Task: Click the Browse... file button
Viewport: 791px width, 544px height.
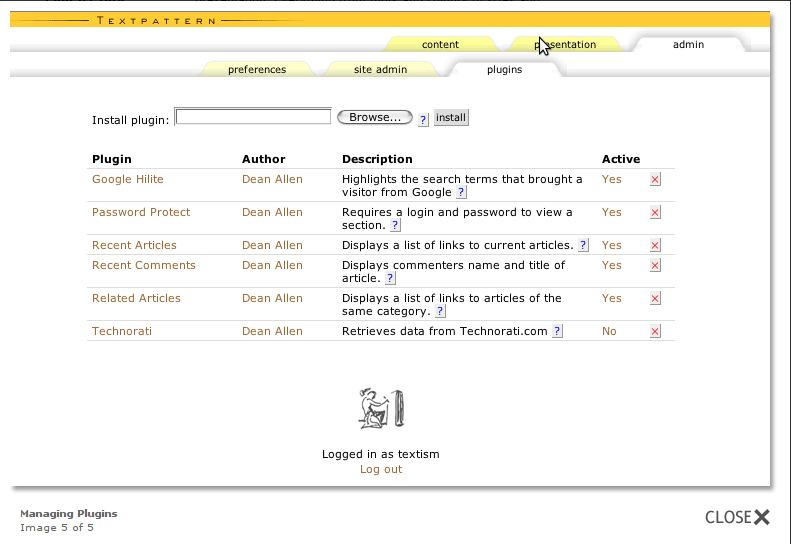Action: 375,117
